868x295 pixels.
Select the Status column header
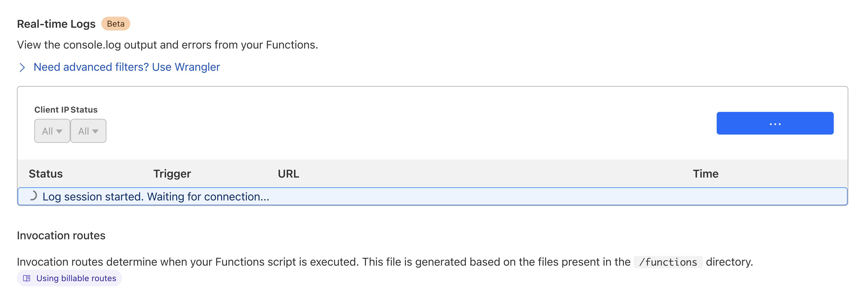(46, 174)
